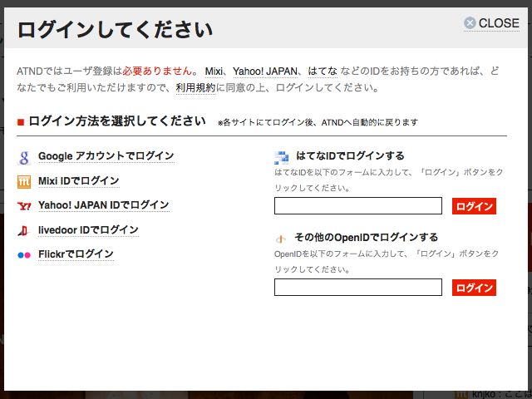Click the Hatena ID icon

pos(282,156)
